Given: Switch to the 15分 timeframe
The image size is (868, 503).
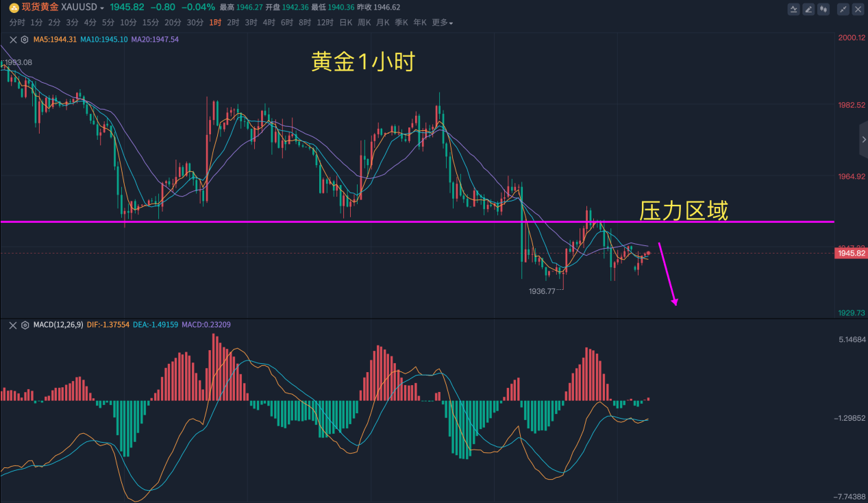Looking at the screenshot, I should pyautogui.click(x=151, y=23).
